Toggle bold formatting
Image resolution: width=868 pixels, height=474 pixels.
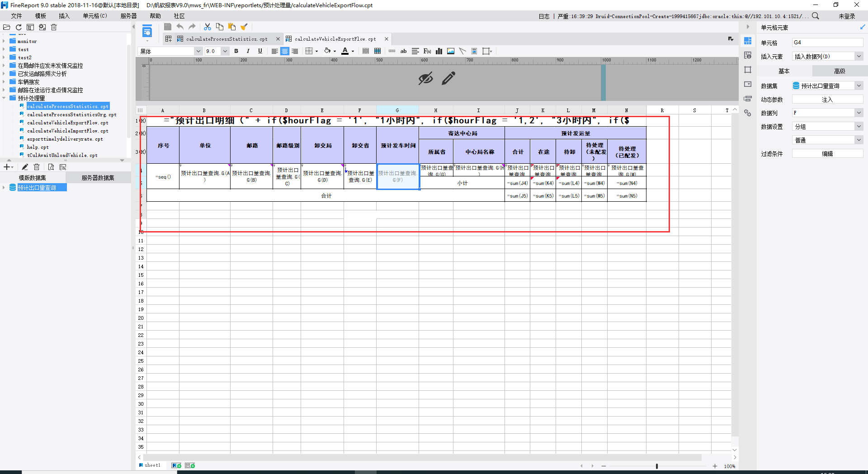pyautogui.click(x=236, y=51)
